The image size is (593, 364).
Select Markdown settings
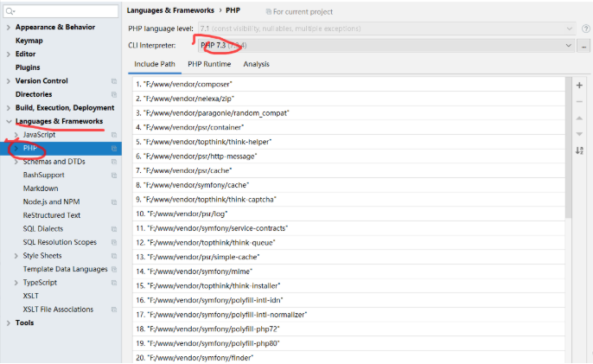[41, 188]
